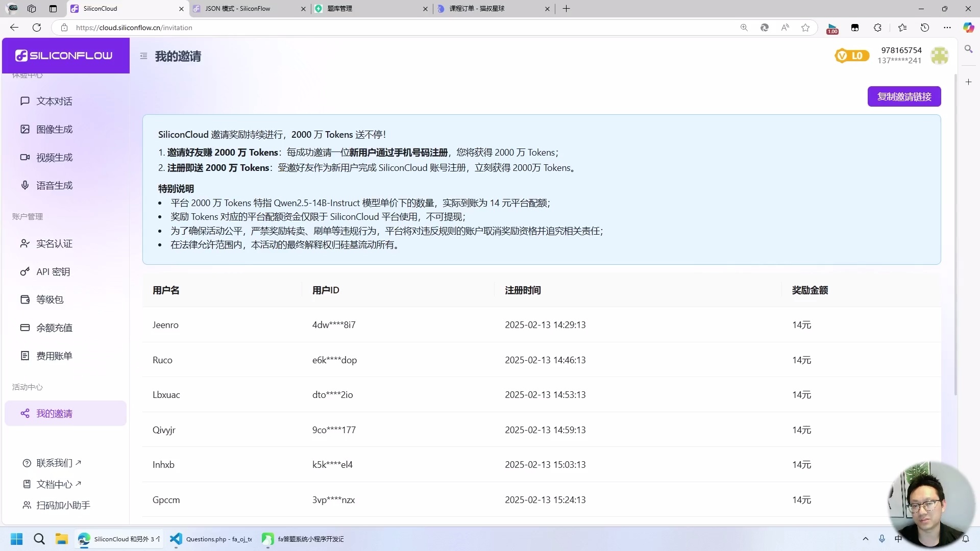980x551 pixels.
Task: Open the browser history icon
Action: click(925, 28)
